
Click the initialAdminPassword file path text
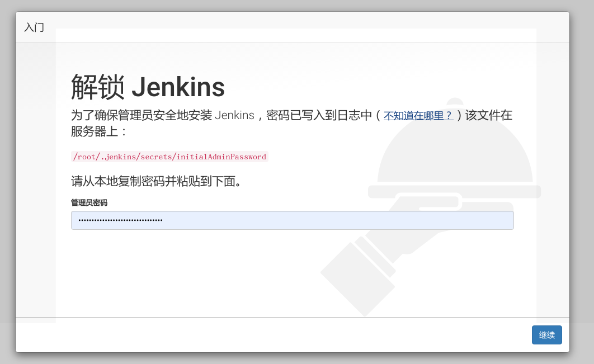(224, 157)
